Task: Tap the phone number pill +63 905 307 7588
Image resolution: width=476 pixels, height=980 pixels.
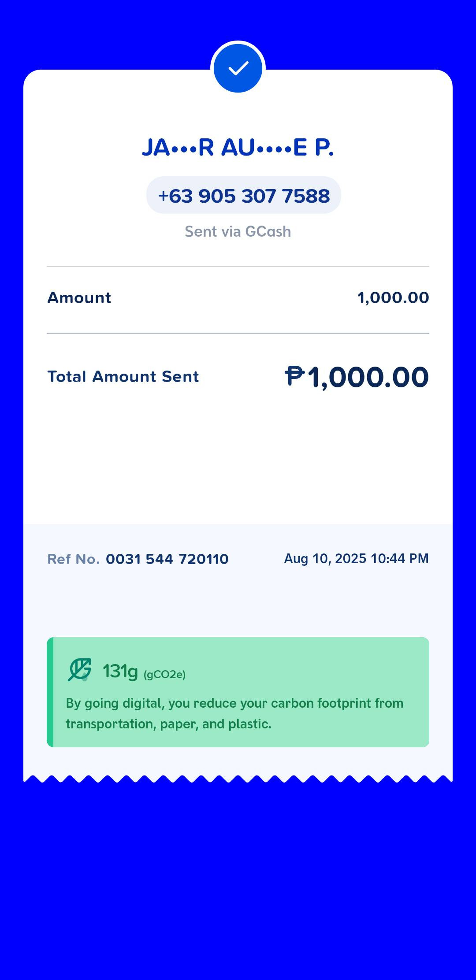Action: pos(244,196)
